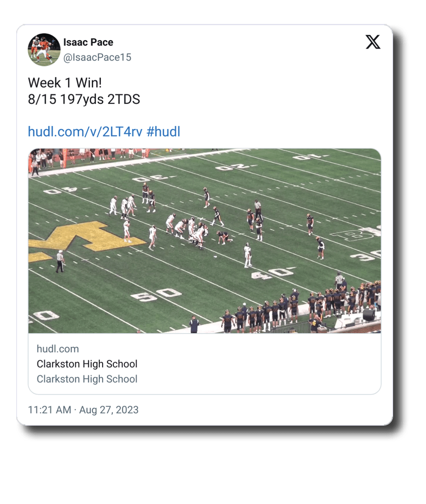
Task: Click the 50-yard number painted on the field
Action: click(x=157, y=295)
